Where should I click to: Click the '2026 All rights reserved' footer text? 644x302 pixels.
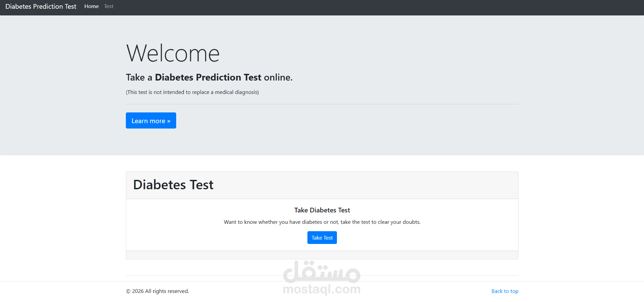point(157,291)
